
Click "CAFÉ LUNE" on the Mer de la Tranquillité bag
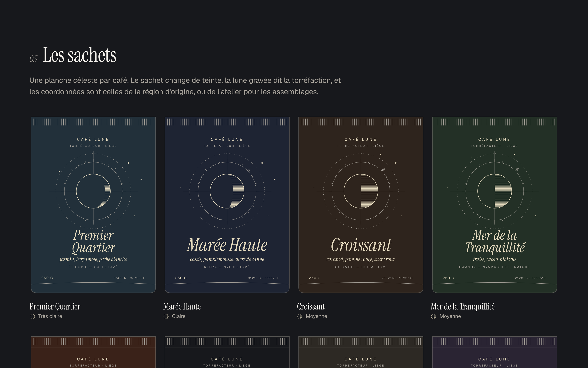pos(494,139)
